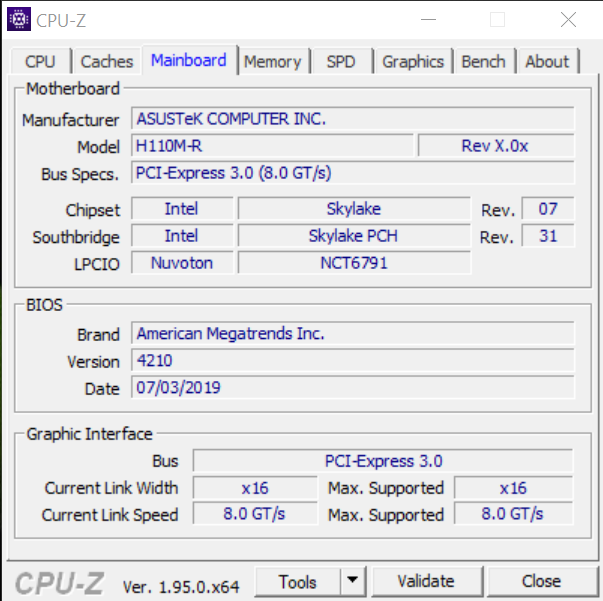The width and height of the screenshot is (603, 601).
Task: Click the Skylake chipset field
Action: tap(354, 209)
